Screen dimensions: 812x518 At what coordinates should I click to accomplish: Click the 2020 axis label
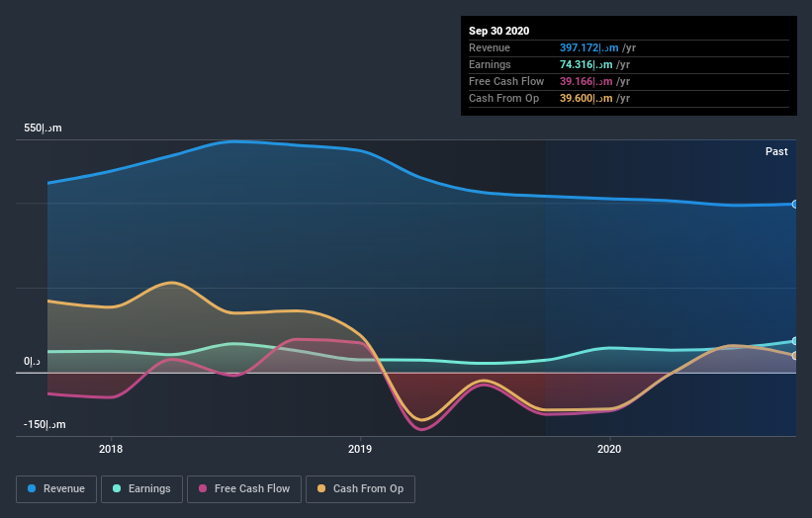point(609,449)
